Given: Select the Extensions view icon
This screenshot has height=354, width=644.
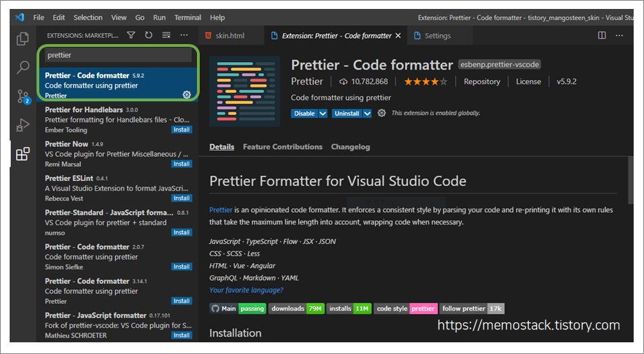Looking at the screenshot, I should (x=23, y=154).
